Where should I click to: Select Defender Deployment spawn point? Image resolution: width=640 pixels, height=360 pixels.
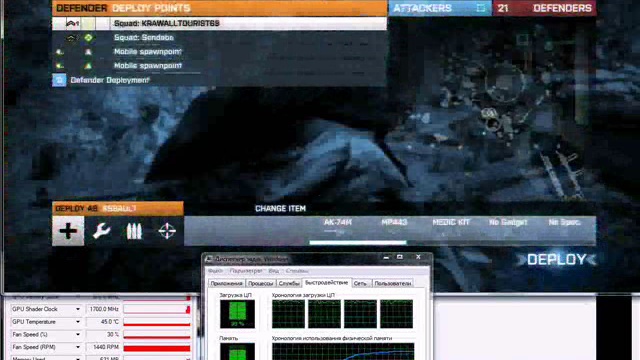click(x=220, y=80)
